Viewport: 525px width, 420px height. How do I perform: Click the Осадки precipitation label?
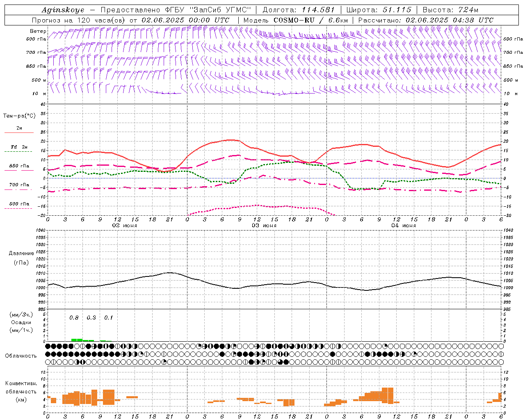[x=22, y=322]
